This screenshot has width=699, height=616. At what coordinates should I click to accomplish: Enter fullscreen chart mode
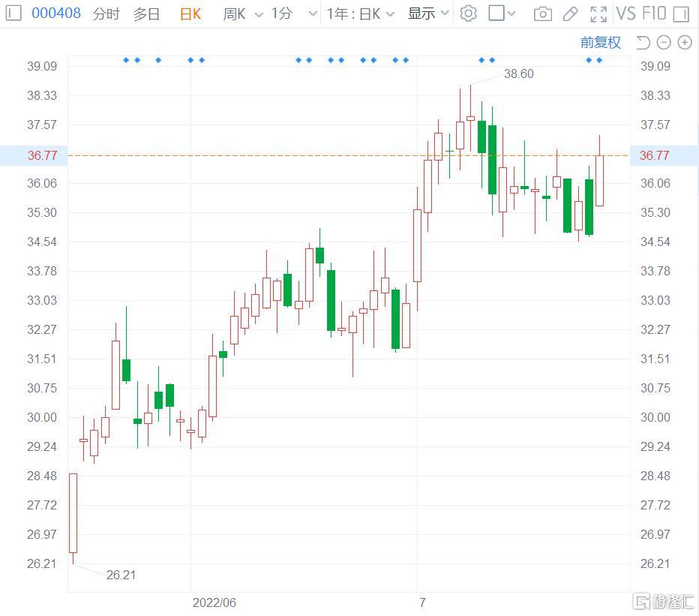[x=598, y=14]
